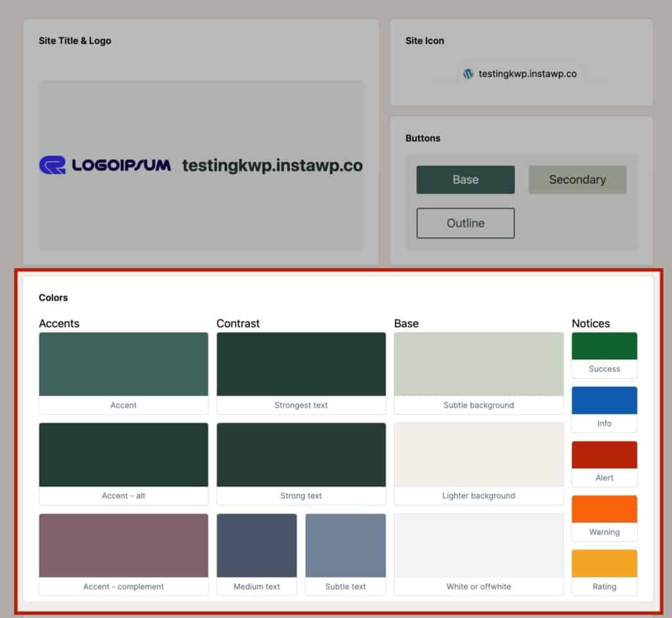Select the red Alert notice swatch

604,454
